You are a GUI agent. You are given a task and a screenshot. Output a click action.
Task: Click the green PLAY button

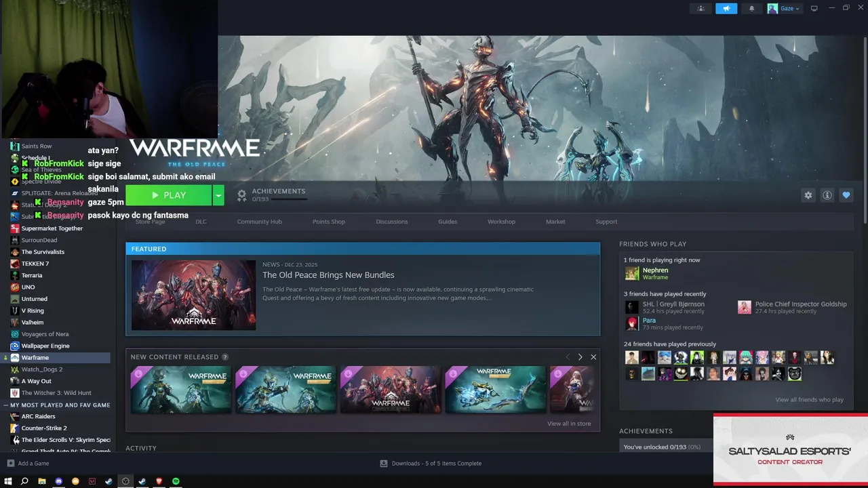pyautogui.click(x=169, y=195)
